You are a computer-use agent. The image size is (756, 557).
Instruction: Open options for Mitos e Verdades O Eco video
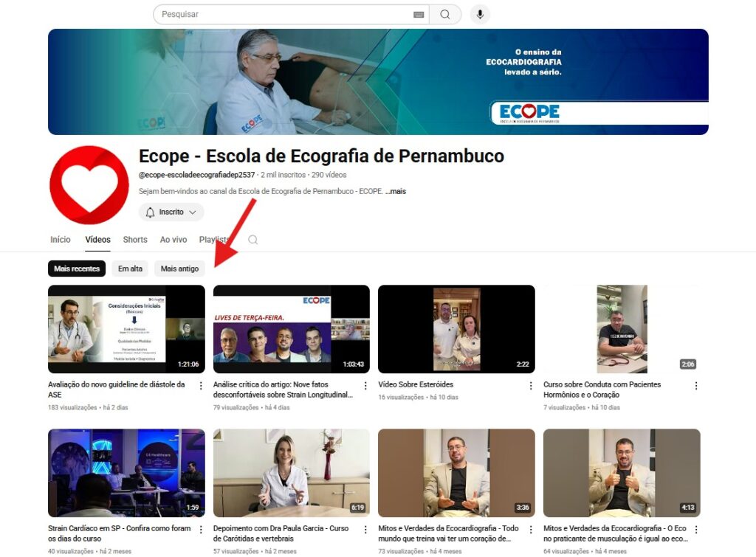(x=696, y=530)
